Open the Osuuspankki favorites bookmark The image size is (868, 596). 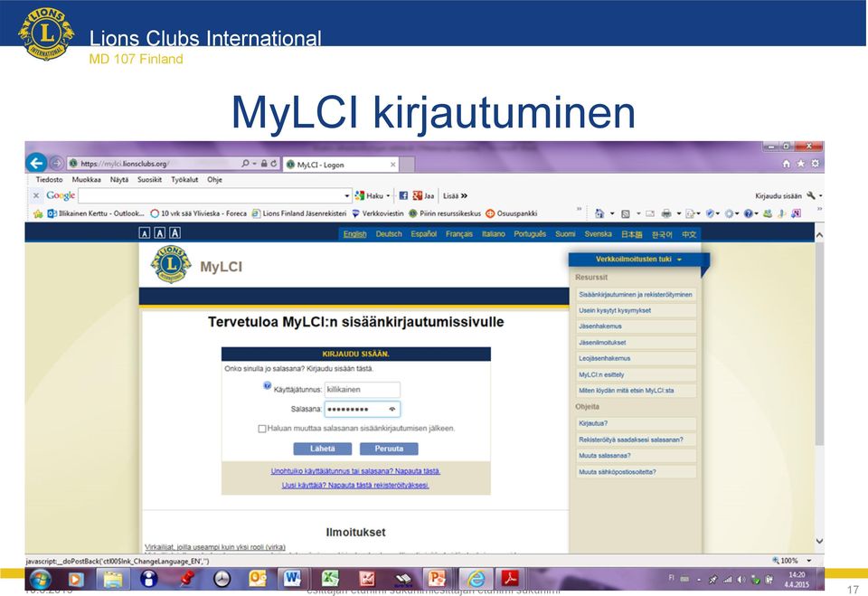512,213
